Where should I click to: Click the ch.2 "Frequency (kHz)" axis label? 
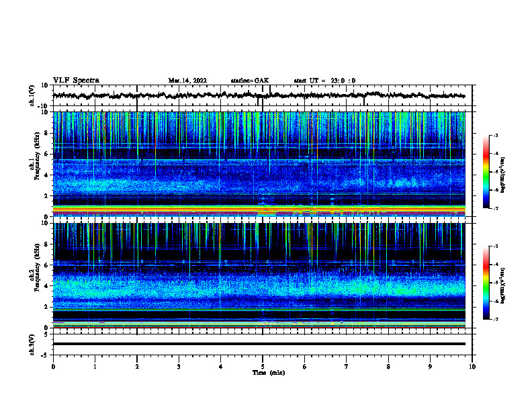click(37, 267)
